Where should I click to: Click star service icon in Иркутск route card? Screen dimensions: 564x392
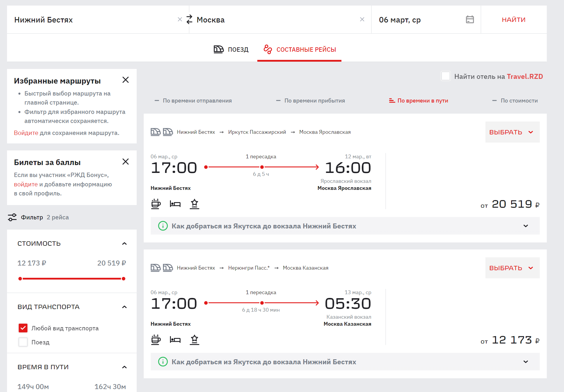point(195,204)
